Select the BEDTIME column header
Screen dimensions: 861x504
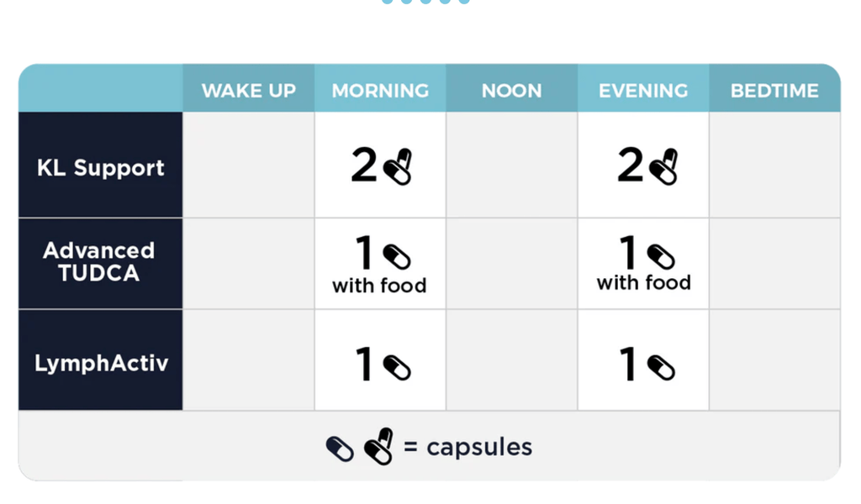(774, 91)
